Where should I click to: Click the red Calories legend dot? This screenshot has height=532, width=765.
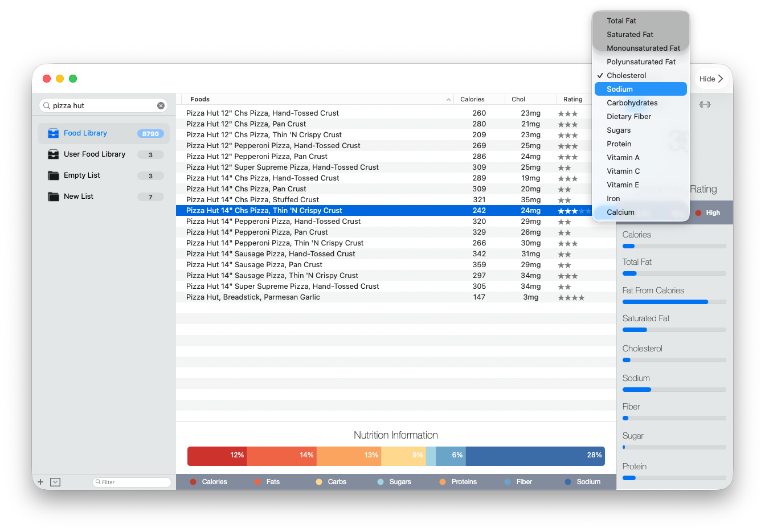[193, 482]
